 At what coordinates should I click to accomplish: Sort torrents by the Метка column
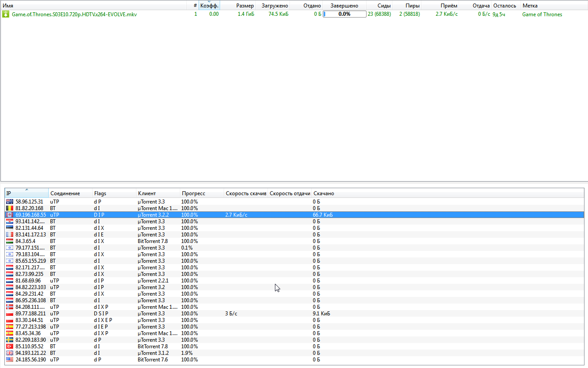tap(554, 6)
